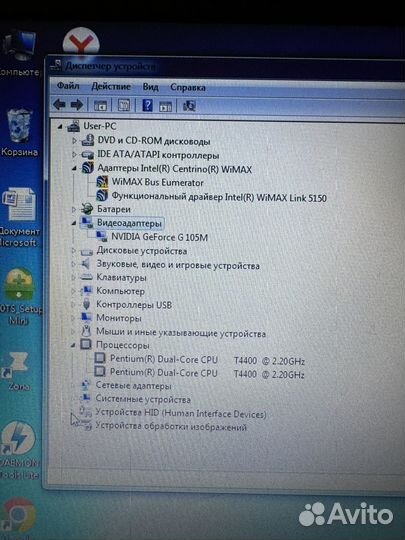Click the Дисковые устройства disk icon
The height and width of the screenshot is (540, 405).
(86, 252)
